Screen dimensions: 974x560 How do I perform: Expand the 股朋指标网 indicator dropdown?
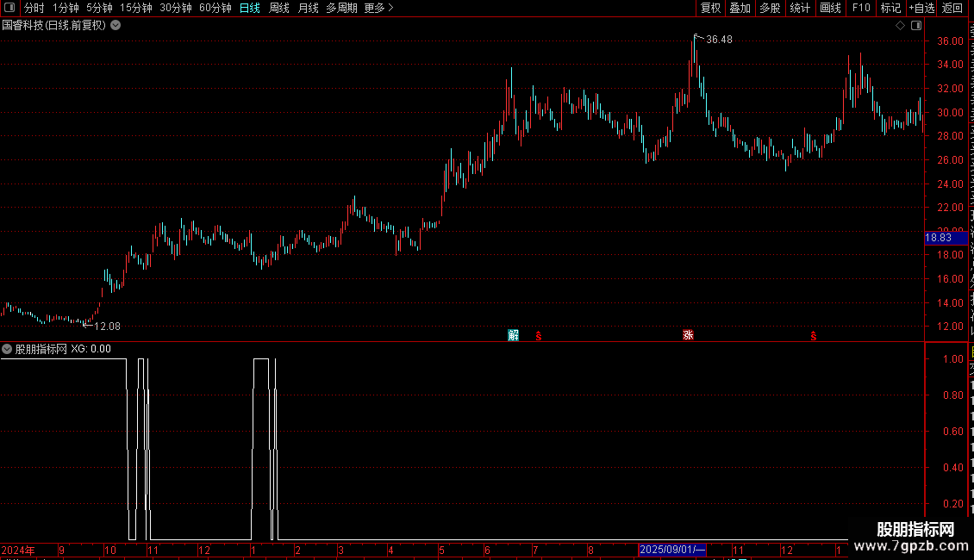(x=7, y=350)
